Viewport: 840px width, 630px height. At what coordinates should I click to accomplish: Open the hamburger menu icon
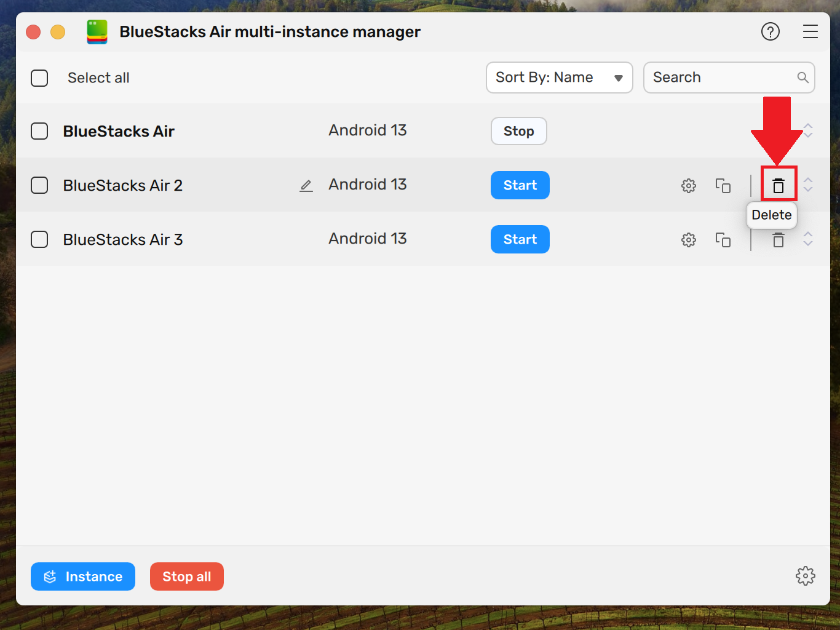tap(810, 31)
